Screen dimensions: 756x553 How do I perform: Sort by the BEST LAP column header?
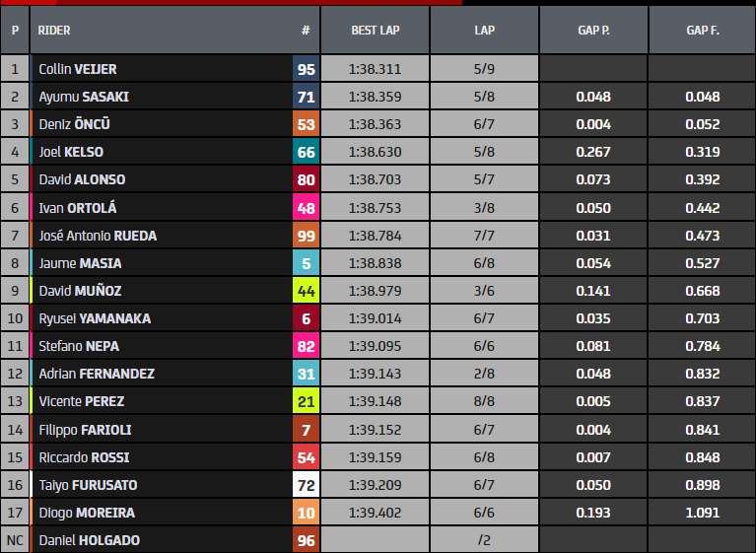click(x=374, y=31)
